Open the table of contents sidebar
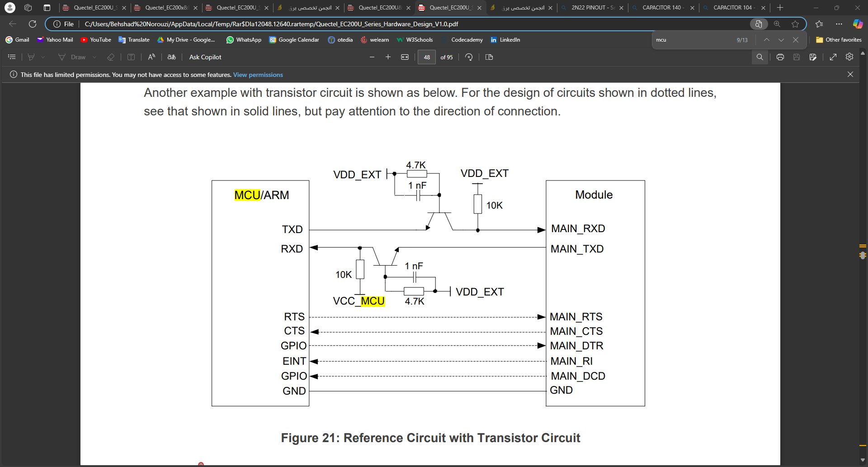The width and height of the screenshot is (868, 467). pos(12,57)
